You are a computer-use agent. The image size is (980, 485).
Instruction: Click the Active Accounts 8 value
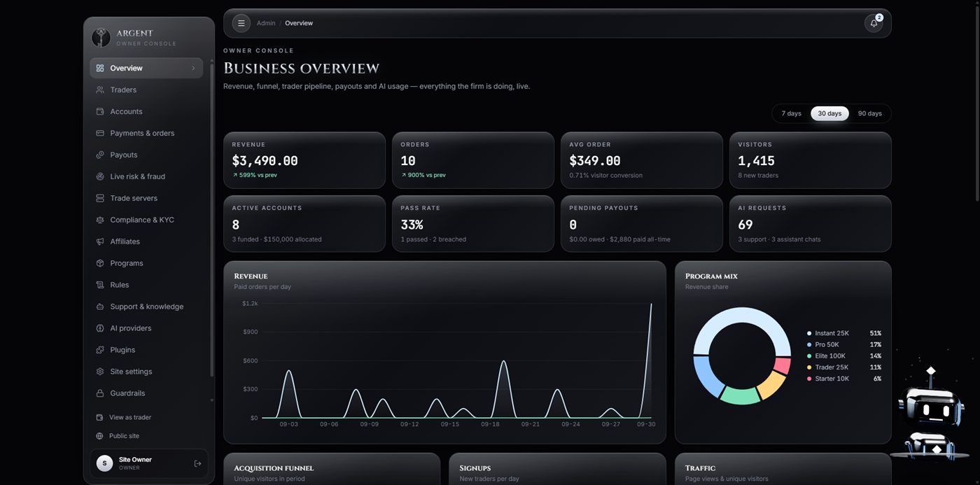[236, 225]
